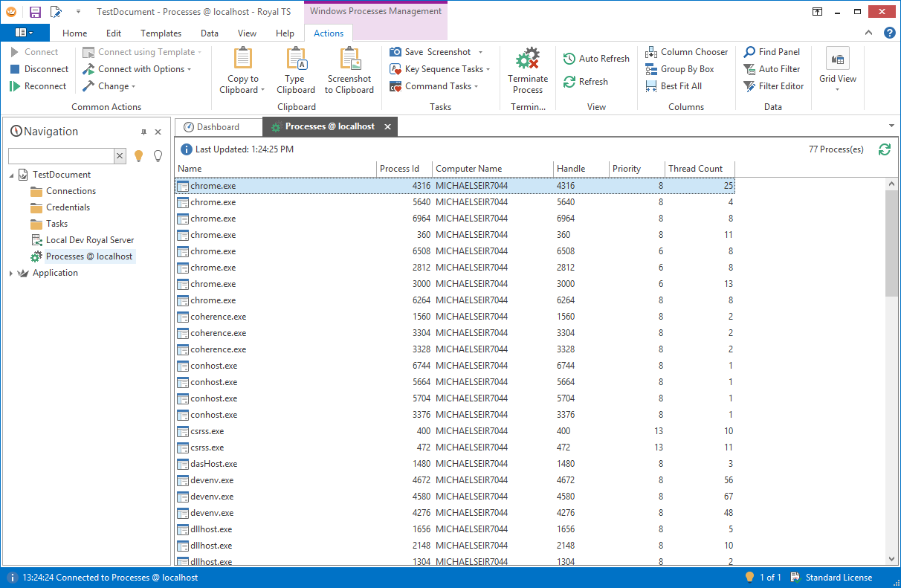
Task: Click the green refresh icon beside process count
Action: click(884, 149)
